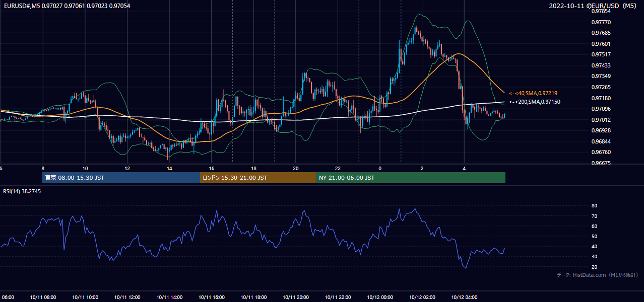The height and width of the screenshot is (302, 644).
Task: Click the '2022-10-11 のEUR/USD (M5)' chart title
Action: coord(593,6)
